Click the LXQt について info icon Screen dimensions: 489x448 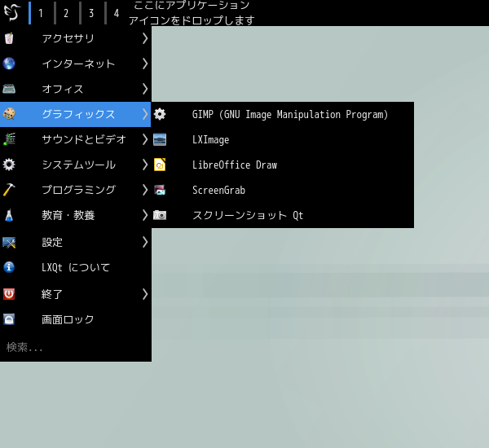(x=9, y=267)
